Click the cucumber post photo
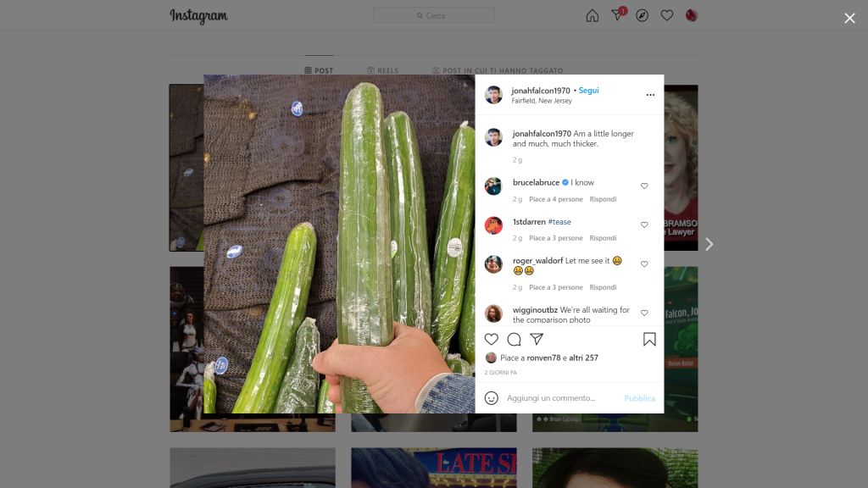Screen dimensions: 868x488 point(339,244)
